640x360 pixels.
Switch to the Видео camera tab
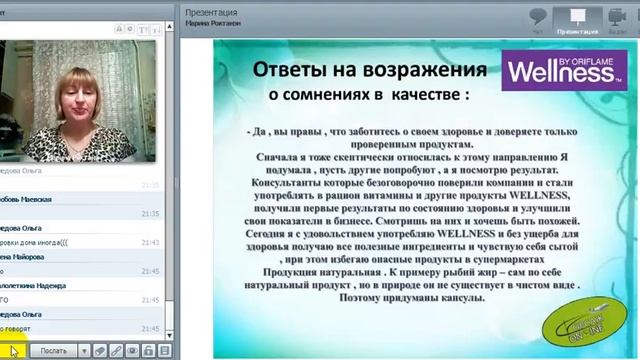[618, 21]
